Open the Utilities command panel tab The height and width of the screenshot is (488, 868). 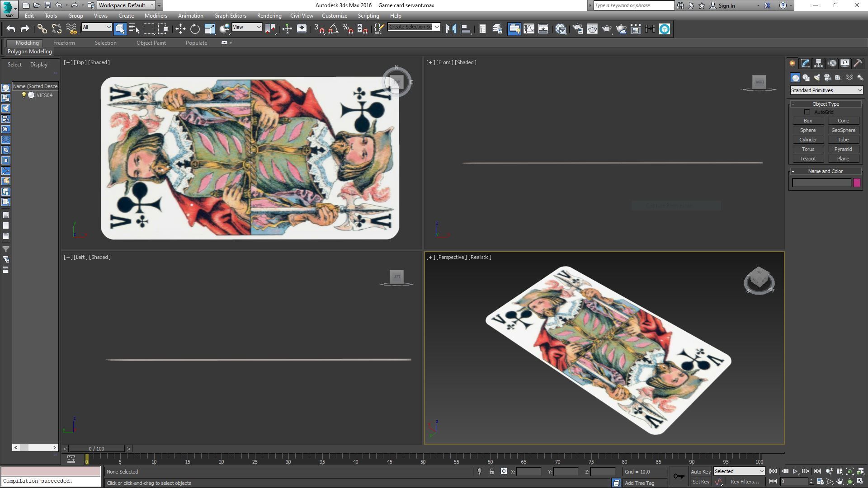click(x=858, y=63)
